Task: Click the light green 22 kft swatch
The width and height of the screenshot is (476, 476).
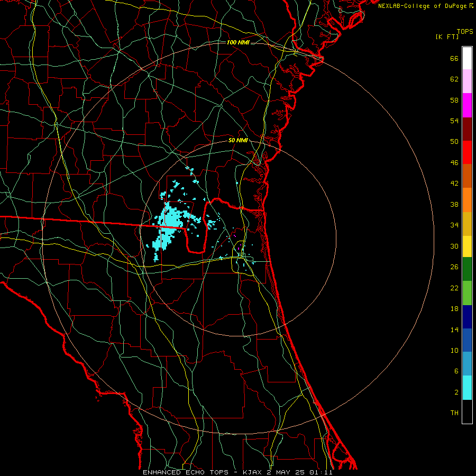Action: click(467, 293)
